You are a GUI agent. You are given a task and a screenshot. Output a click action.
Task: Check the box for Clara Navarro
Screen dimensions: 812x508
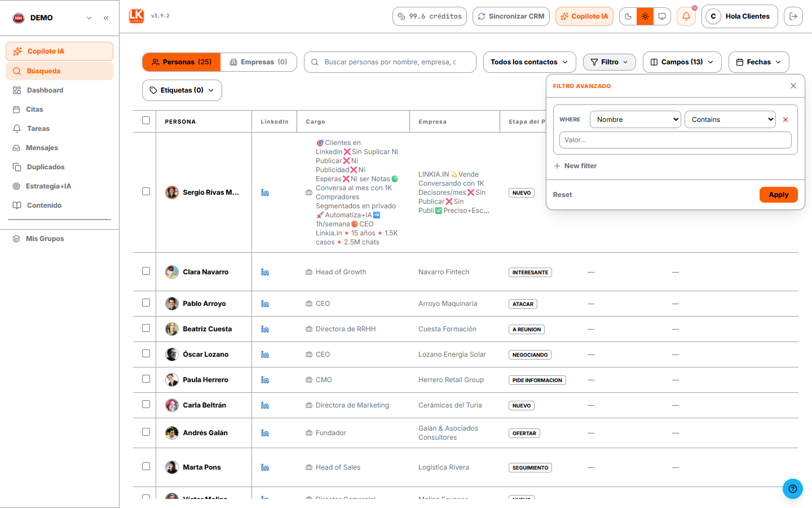(146, 271)
